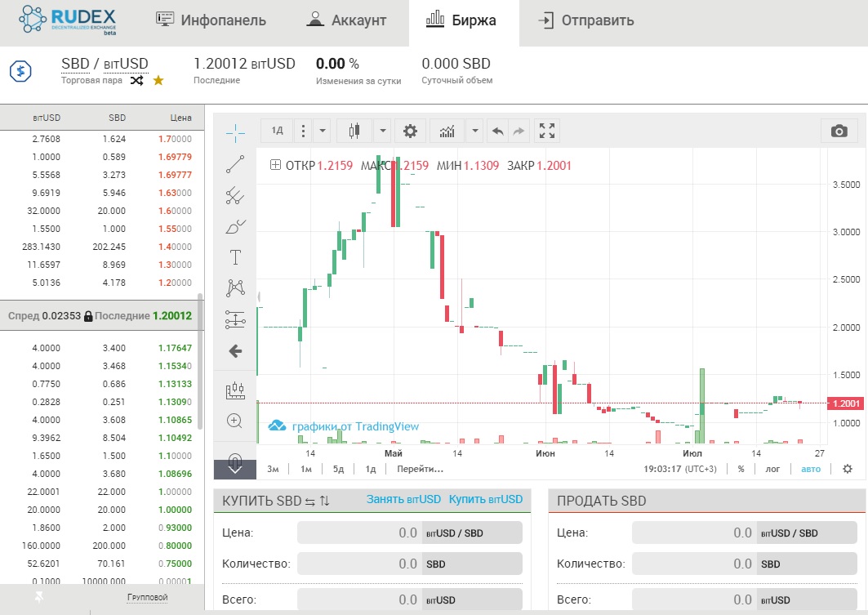Click the order book vertical scrollbar
868x615 pixels.
[x=200, y=361]
